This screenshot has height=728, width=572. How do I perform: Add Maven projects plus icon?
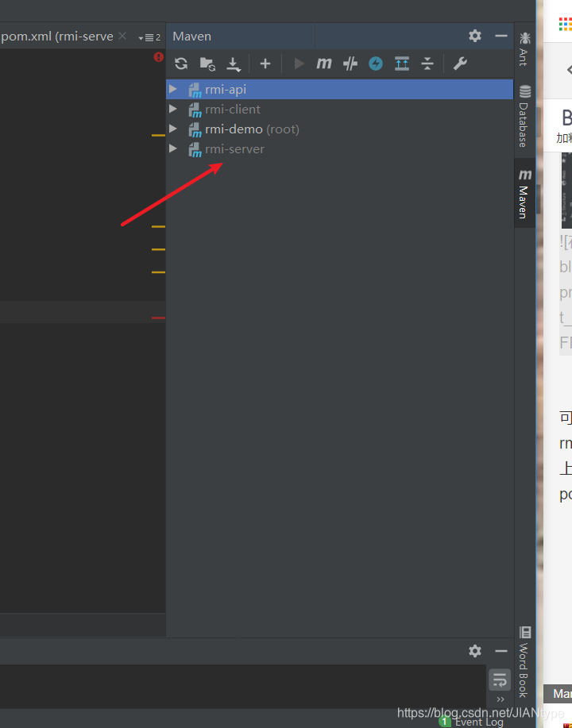coord(265,64)
